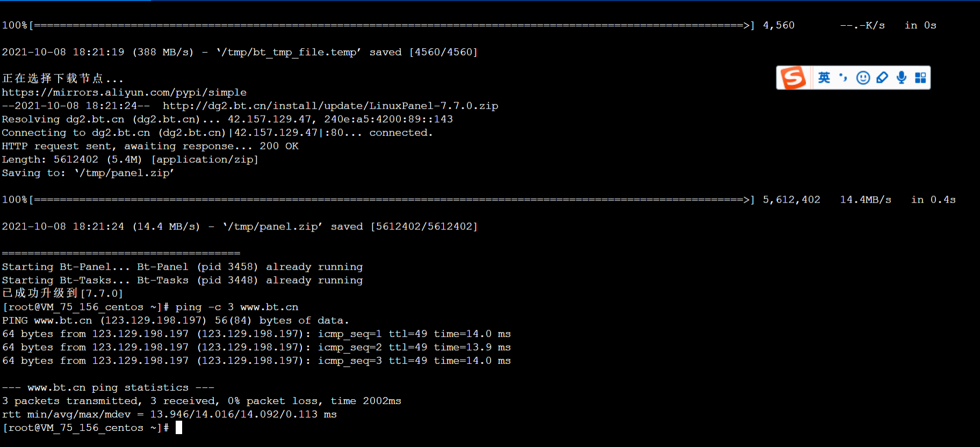Click the blinking cursor at shell prompt
Viewport: 980px width, 447px height.
tap(179, 428)
